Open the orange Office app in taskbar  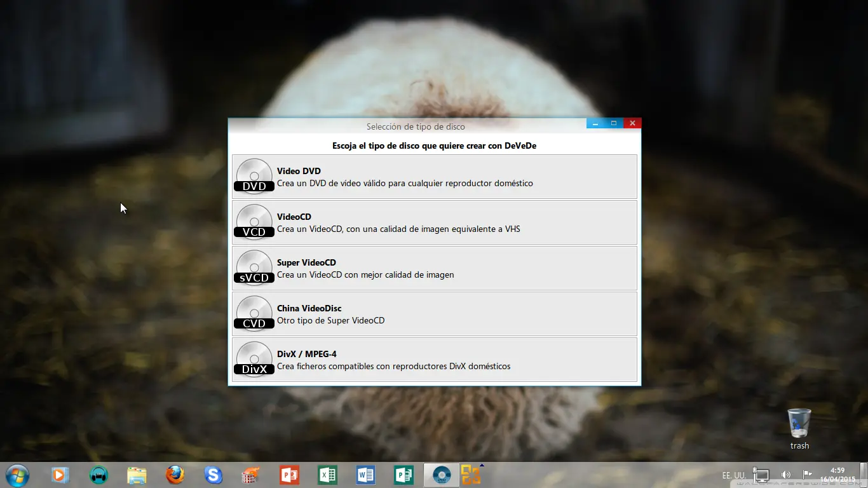(471, 475)
